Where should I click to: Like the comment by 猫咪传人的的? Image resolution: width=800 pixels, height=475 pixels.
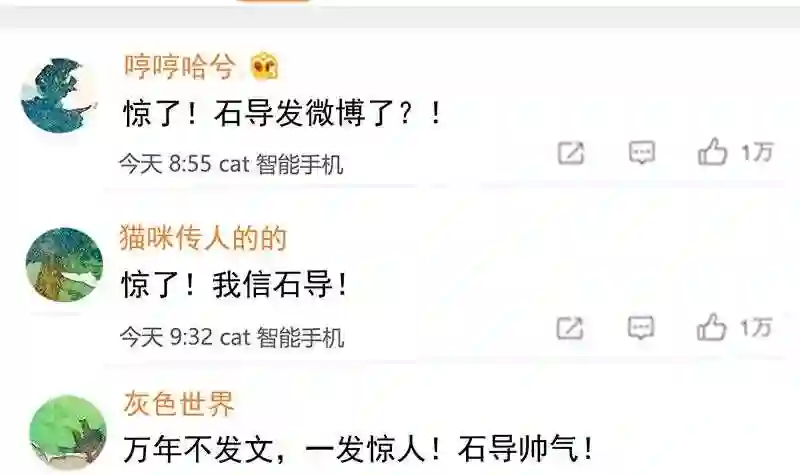point(711,327)
